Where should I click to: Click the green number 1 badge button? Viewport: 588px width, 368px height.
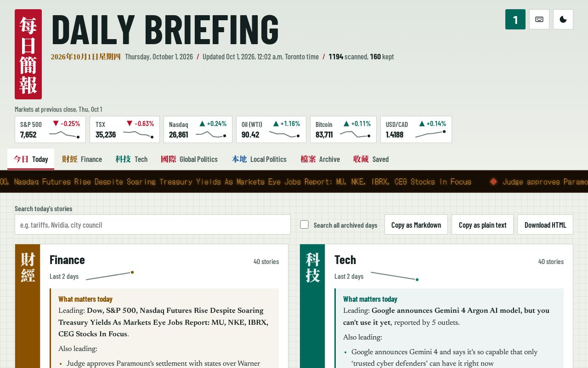[515, 19]
